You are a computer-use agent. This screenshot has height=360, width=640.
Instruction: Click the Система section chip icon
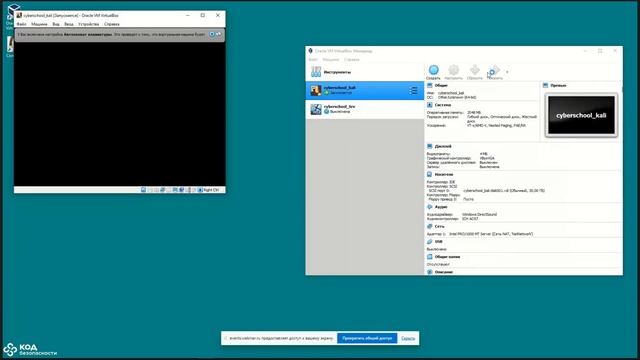click(430, 105)
